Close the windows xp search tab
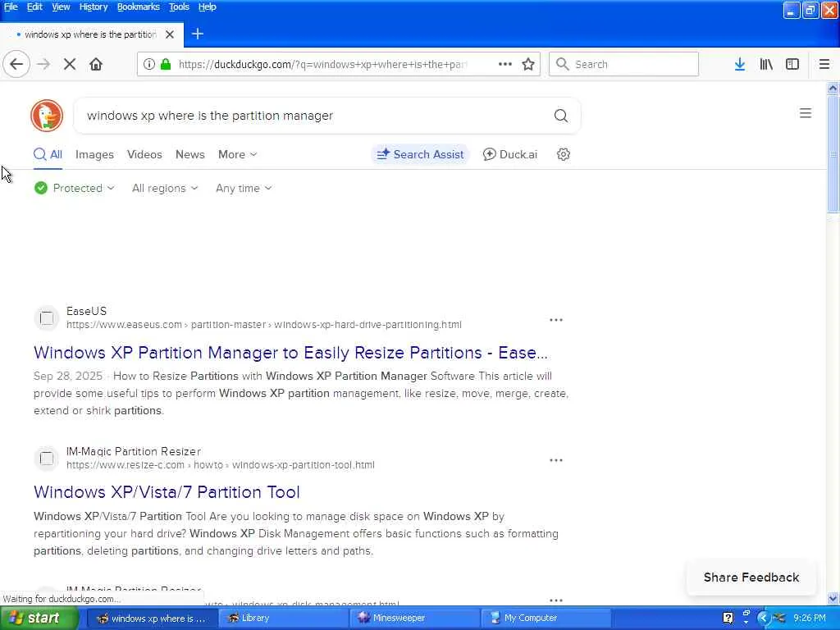 [x=169, y=34]
